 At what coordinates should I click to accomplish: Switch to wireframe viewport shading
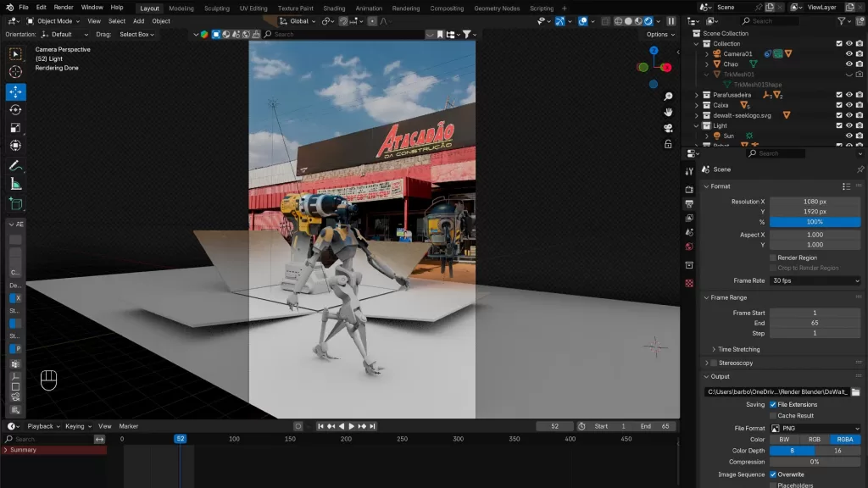pos(618,21)
